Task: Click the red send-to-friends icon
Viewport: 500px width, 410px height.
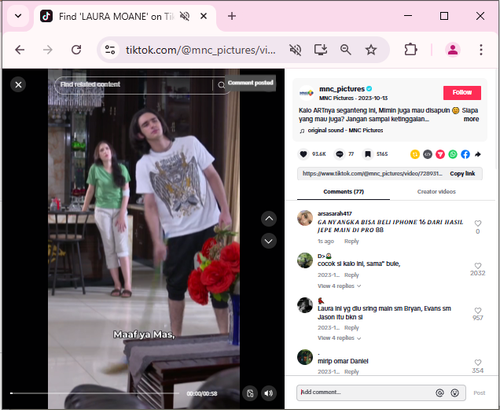Action: pyautogui.click(x=440, y=154)
